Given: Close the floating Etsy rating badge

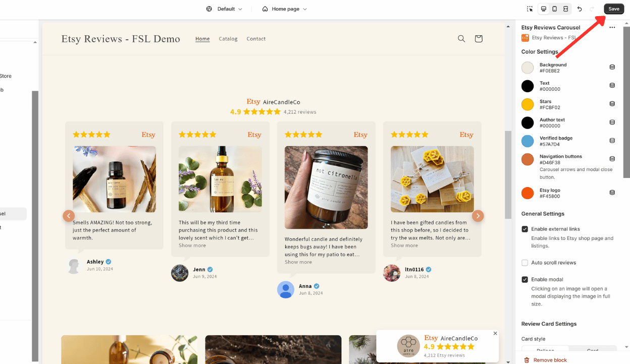Looking at the screenshot, I should pos(495,333).
